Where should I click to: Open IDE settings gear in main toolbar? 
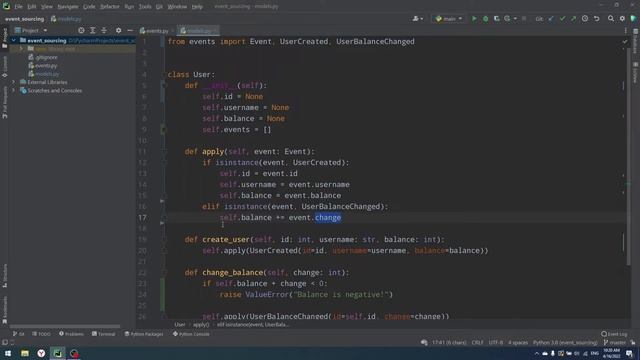click(622, 19)
